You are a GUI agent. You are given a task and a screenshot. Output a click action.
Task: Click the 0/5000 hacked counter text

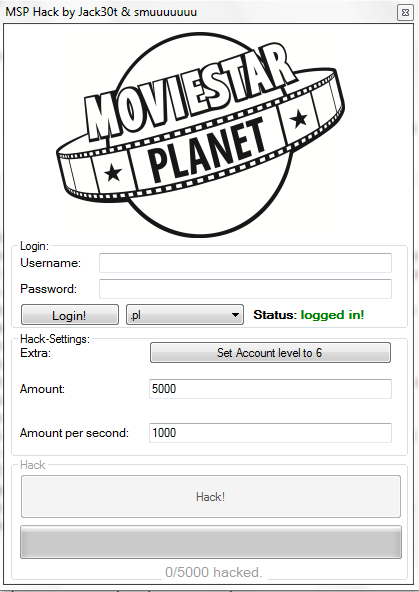click(x=214, y=572)
